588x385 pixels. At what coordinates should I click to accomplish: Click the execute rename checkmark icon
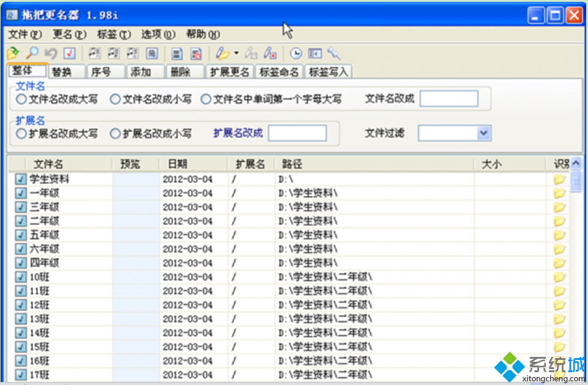click(69, 54)
